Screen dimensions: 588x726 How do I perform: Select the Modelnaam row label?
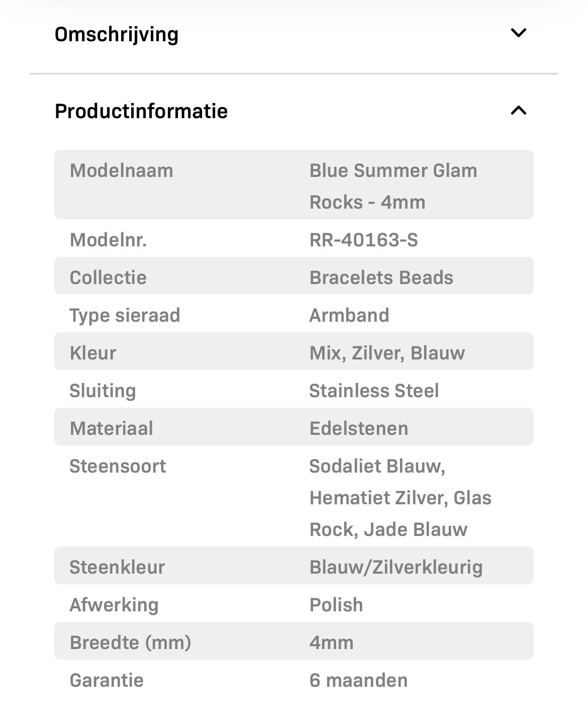[122, 170]
